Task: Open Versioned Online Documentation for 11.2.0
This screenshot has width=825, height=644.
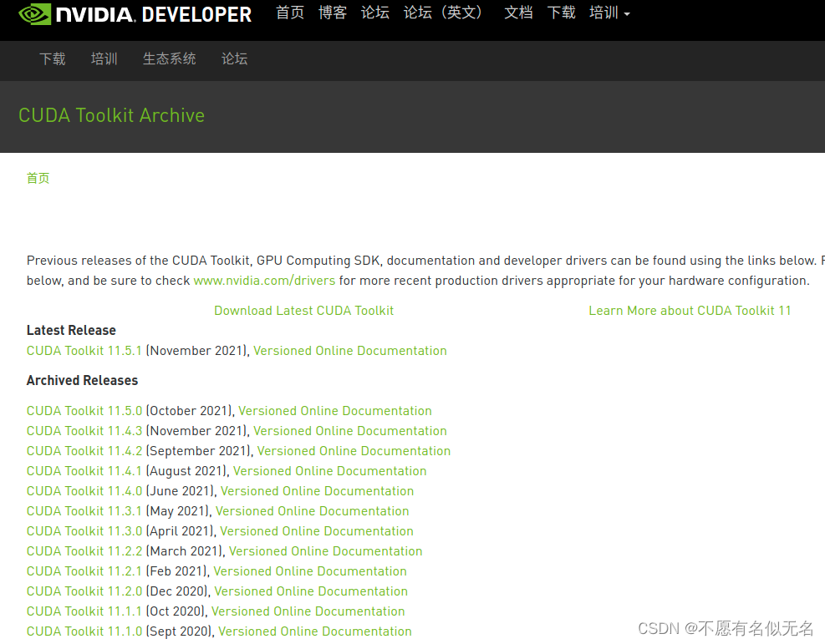Action: click(311, 591)
